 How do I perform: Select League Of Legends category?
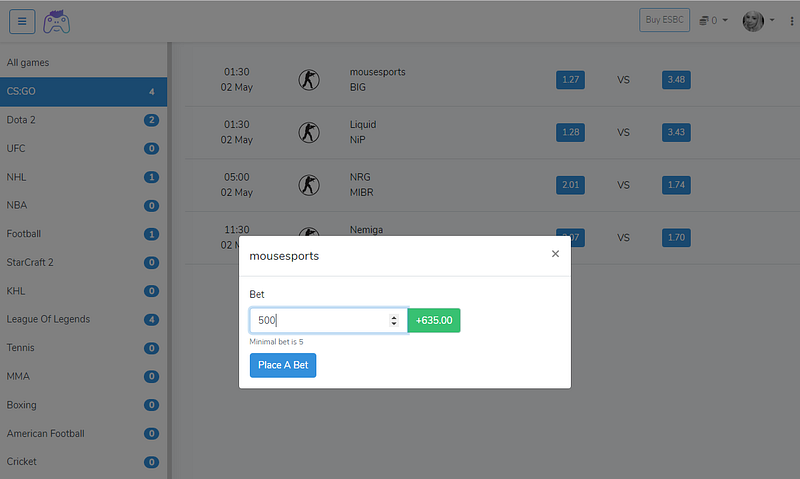pos(83,319)
